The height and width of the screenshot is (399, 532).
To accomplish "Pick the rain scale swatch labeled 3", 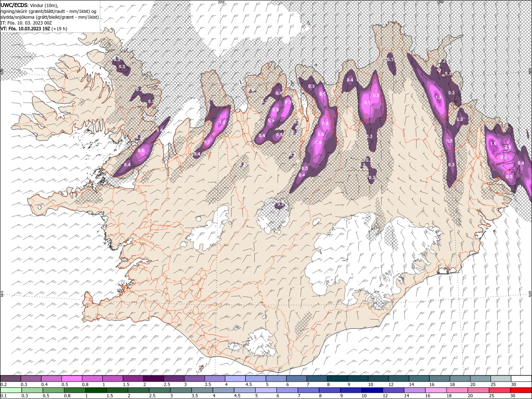I will click(x=180, y=390).
